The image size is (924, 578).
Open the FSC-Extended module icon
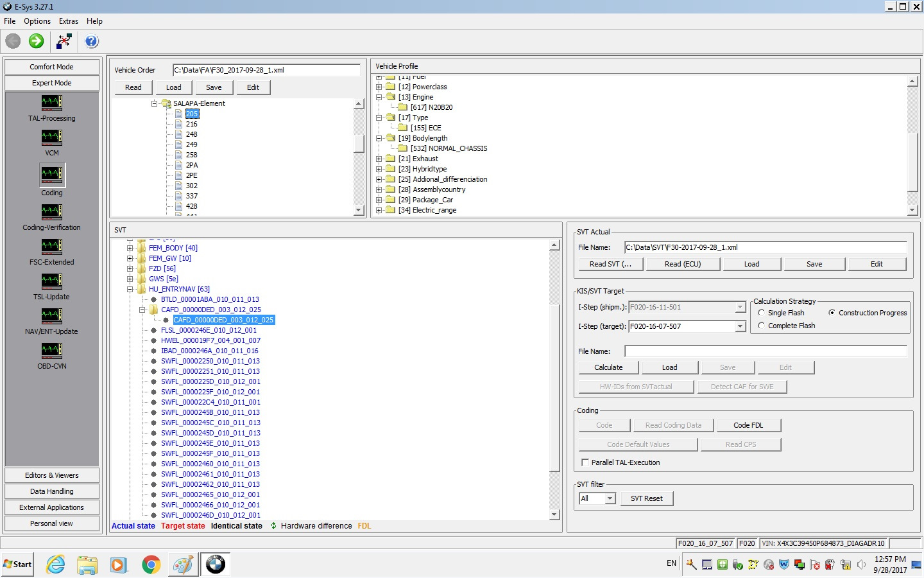tap(52, 247)
